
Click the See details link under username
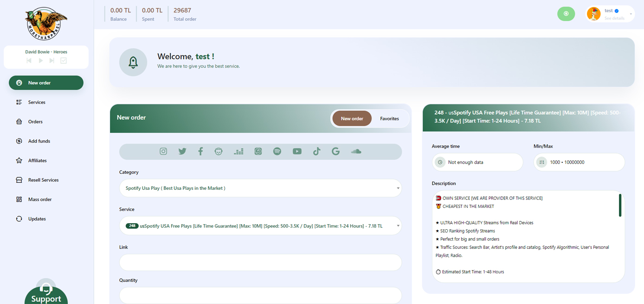[614, 19]
